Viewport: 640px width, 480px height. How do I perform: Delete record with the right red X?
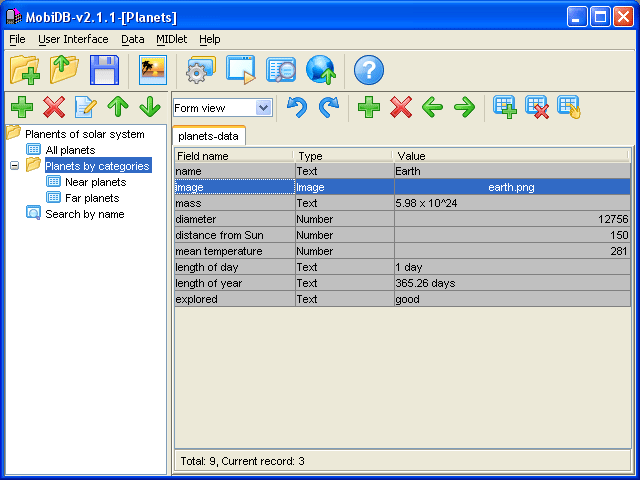pyautogui.click(x=401, y=107)
